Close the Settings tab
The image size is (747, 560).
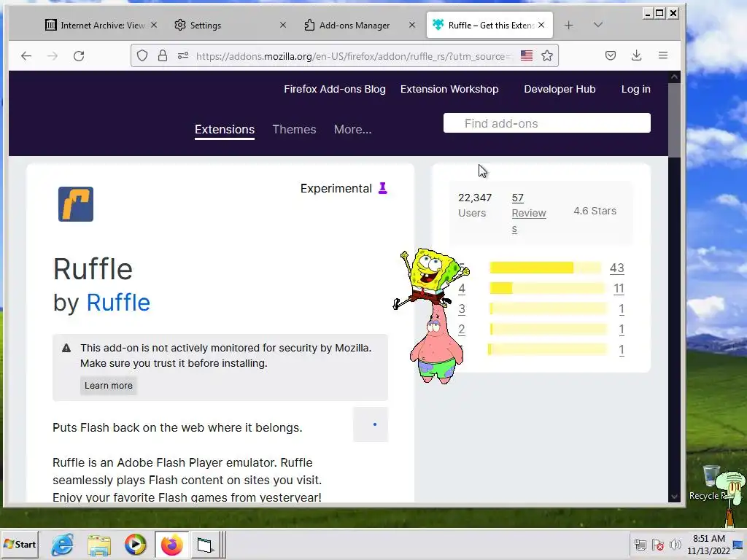[283, 25]
